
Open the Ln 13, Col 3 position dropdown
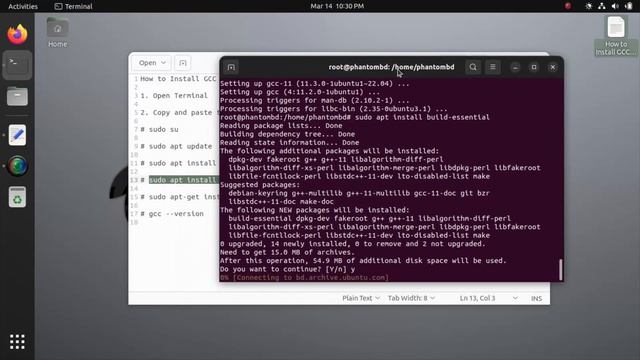tap(489, 298)
